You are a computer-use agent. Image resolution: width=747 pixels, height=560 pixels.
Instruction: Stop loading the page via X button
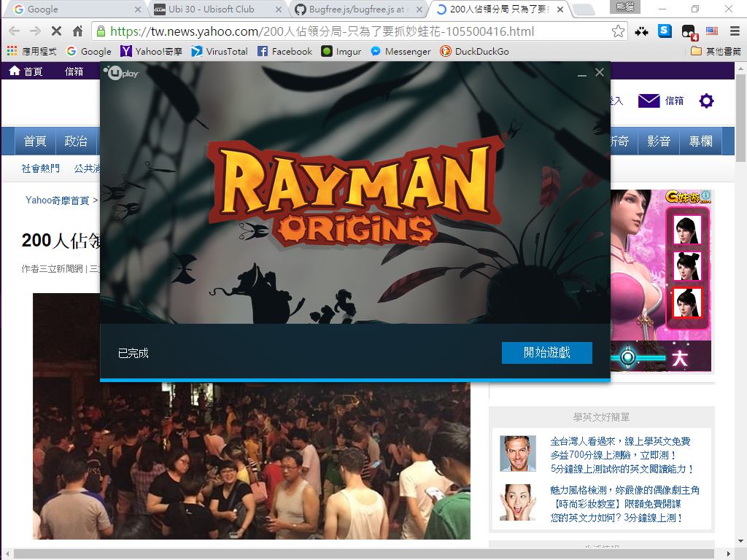[57, 31]
